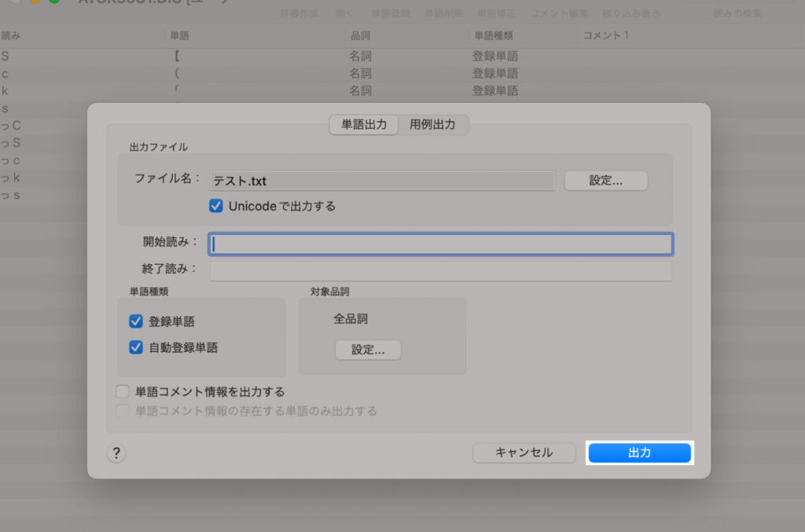
Task: Click the 設定... button under 全品詞
Action: [x=368, y=350]
